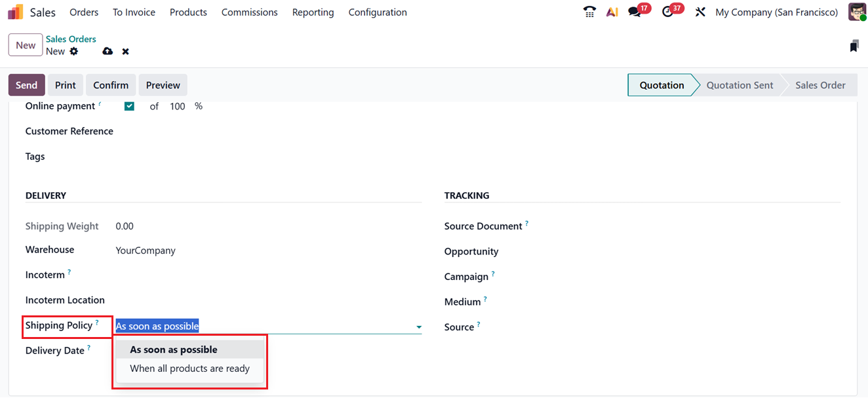Discard changes with the X icon
868x398 pixels.
[125, 51]
